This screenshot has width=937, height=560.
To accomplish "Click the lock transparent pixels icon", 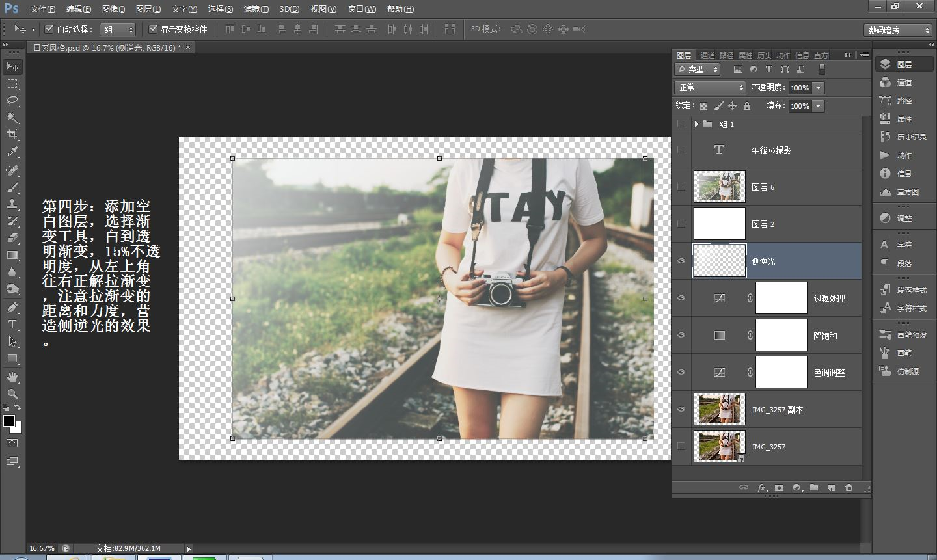I will point(703,105).
